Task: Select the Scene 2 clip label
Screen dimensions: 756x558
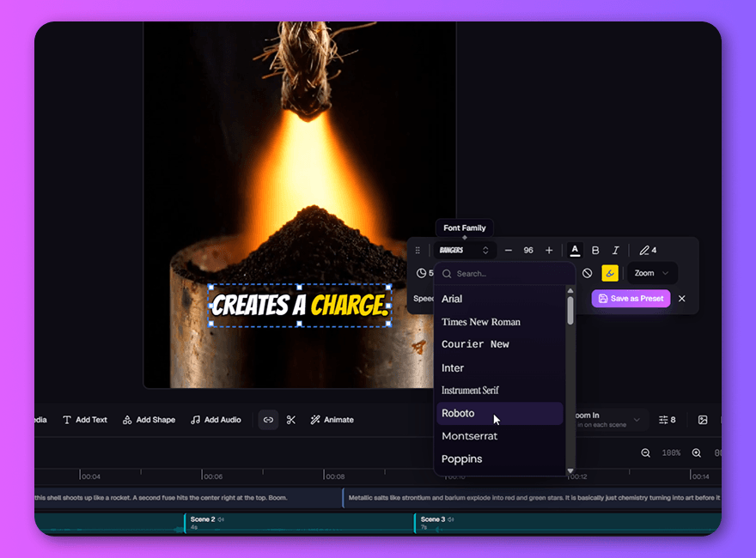Action: [203, 519]
